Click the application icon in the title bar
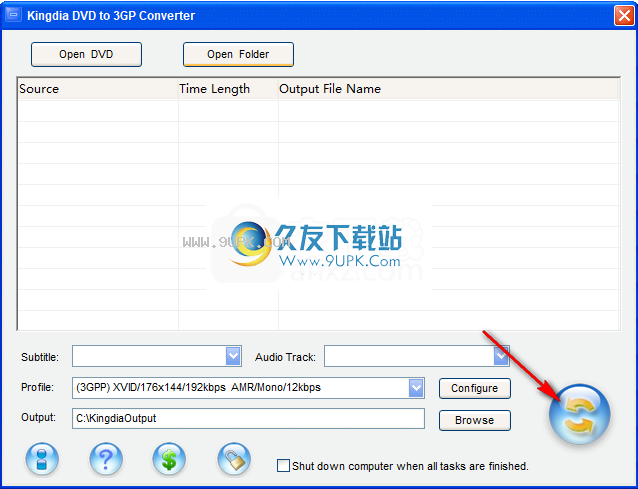Screen dimensions: 638x489 13,15
